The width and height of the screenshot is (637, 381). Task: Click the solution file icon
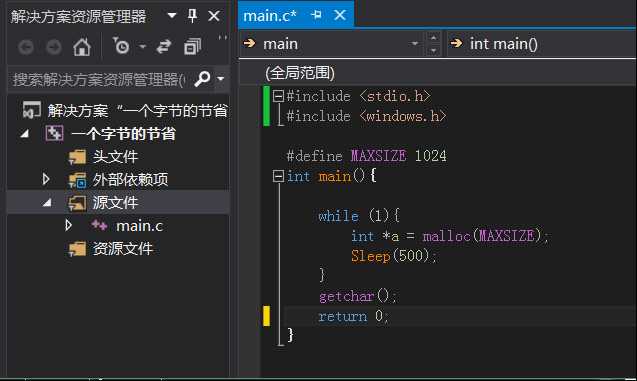pyautogui.click(x=32, y=110)
